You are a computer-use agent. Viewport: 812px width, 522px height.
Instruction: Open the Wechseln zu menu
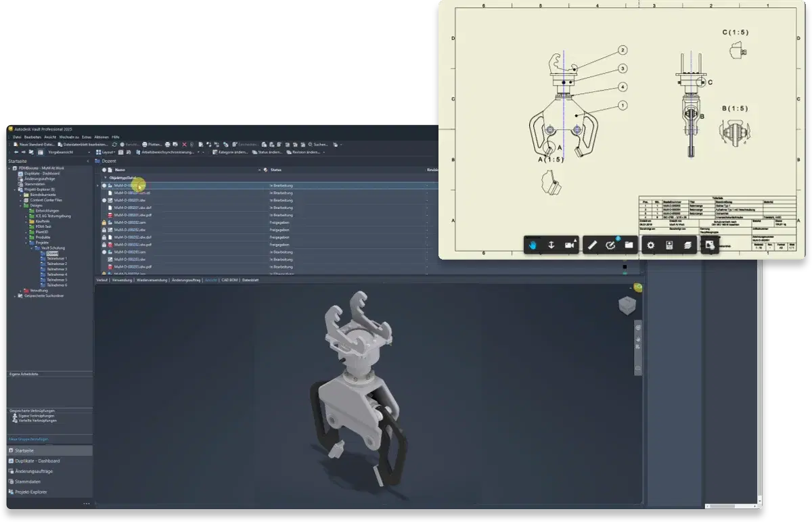69,137
